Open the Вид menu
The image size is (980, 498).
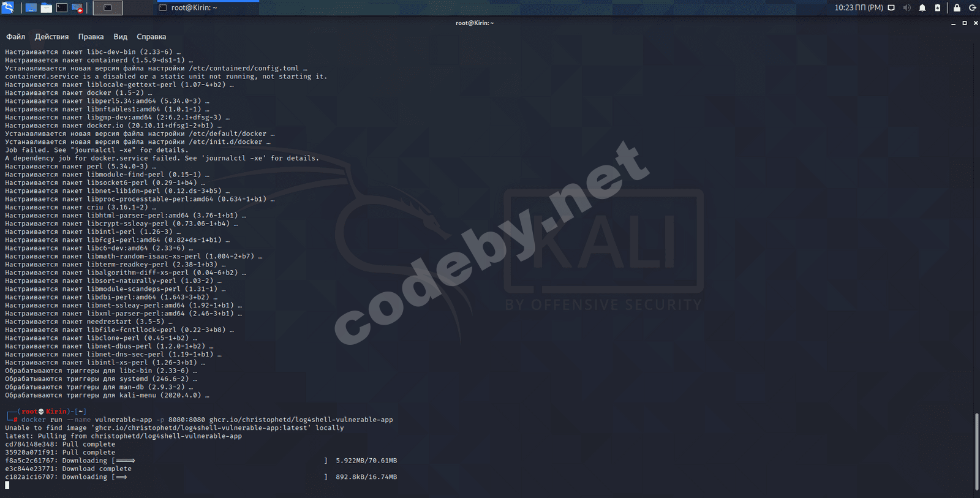pos(120,37)
